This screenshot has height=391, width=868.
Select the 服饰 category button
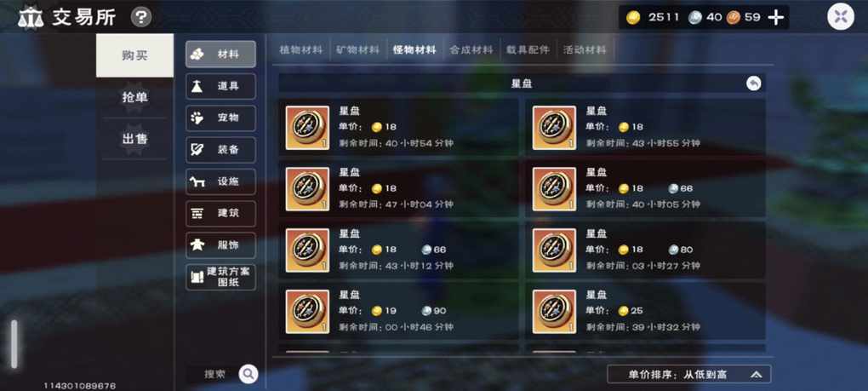[x=221, y=245]
